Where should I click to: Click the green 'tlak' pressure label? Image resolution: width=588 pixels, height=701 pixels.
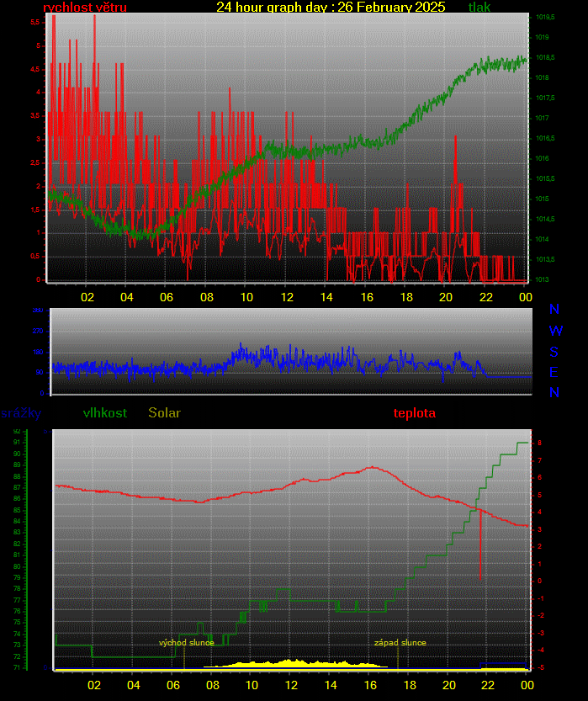click(x=479, y=7)
